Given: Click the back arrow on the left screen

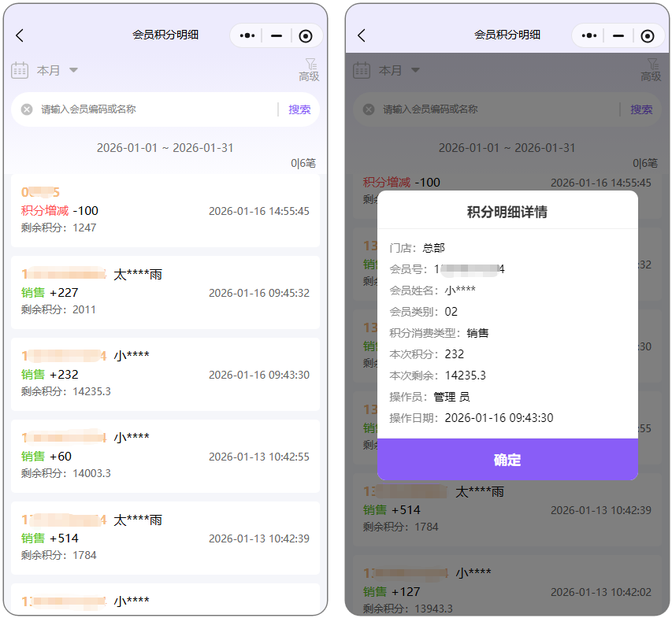Looking at the screenshot, I should [20, 35].
